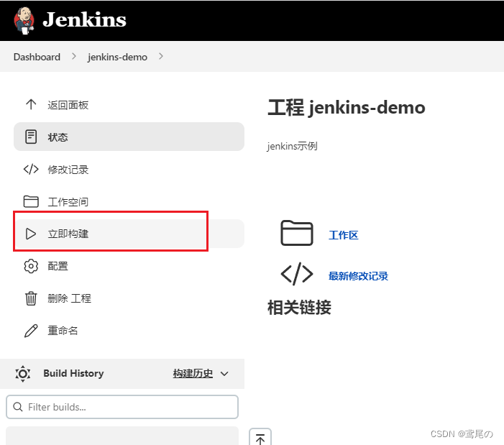Viewport: 504px width, 445px height.
Task: Click the play icon beside 立即构建
Action: tap(31, 234)
